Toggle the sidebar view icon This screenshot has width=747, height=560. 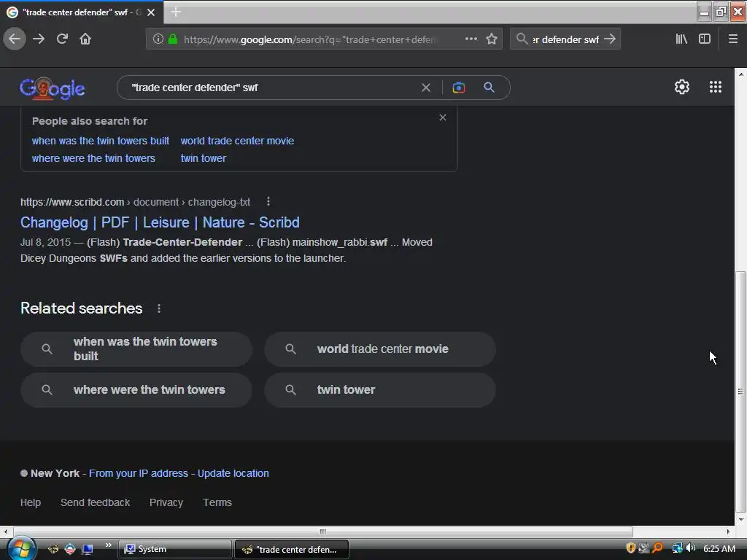tap(705, 39)
